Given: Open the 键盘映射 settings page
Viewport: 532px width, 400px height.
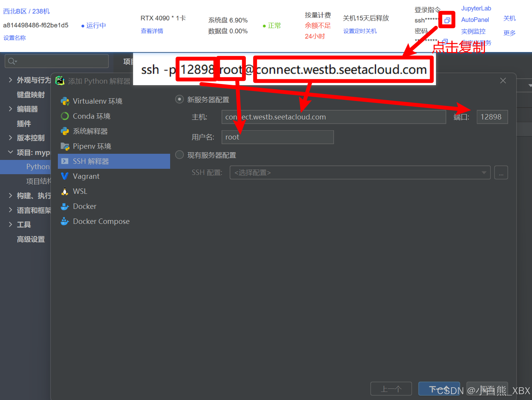Looking at the screenshot, I should 31,95.
